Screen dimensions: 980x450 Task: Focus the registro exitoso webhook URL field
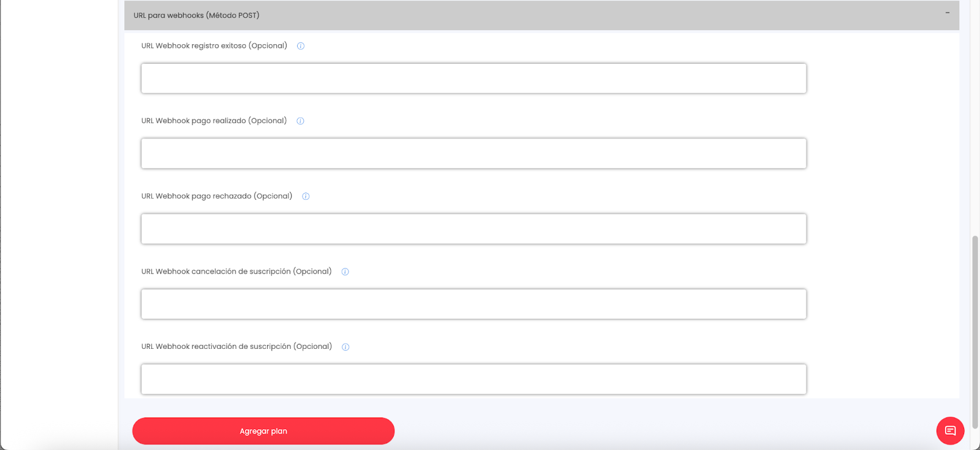point(473,78)
